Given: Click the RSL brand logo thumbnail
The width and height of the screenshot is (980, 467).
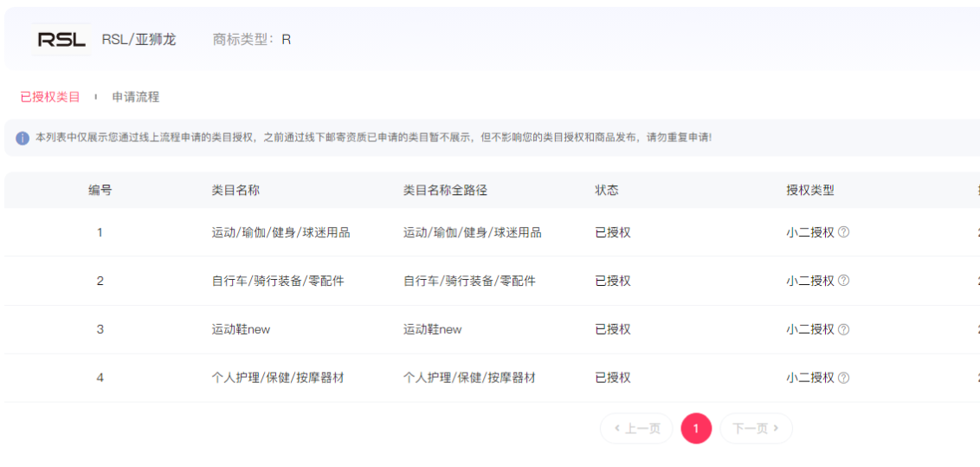Looking at the screenshot, I should pos(61,40).
